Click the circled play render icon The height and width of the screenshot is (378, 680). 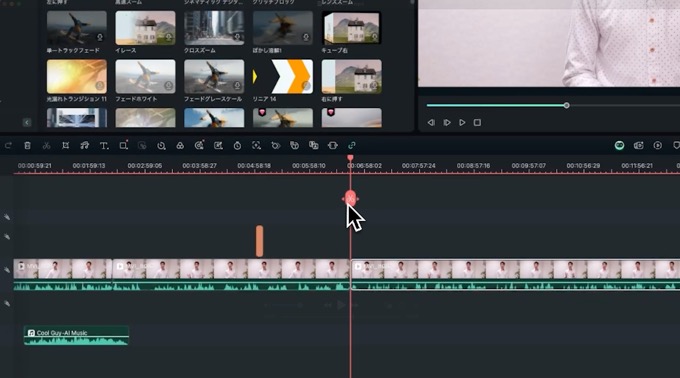(x=657, y=145)
